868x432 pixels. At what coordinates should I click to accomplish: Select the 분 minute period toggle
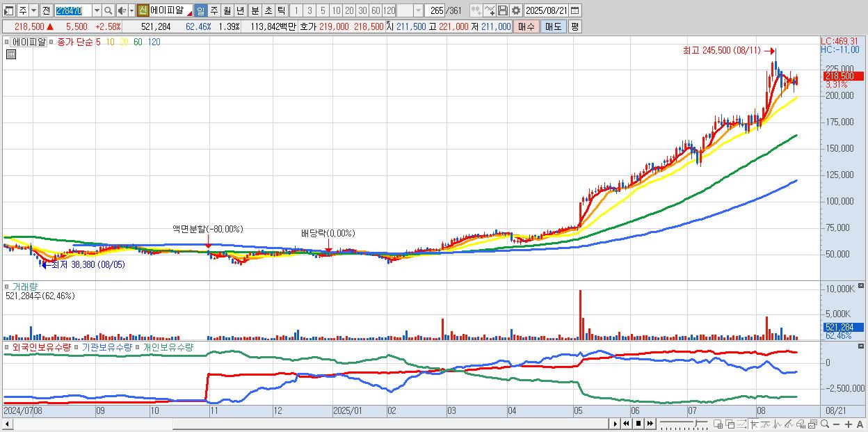[255, 10]
